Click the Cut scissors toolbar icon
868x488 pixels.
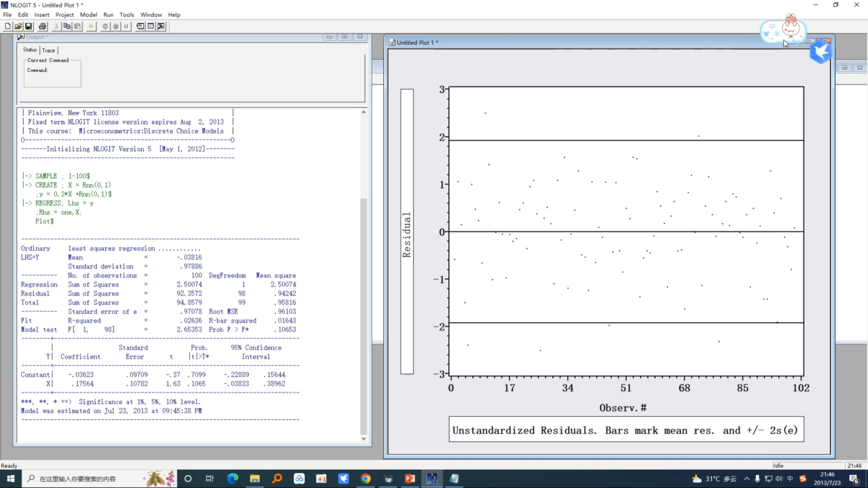[57, 26]
